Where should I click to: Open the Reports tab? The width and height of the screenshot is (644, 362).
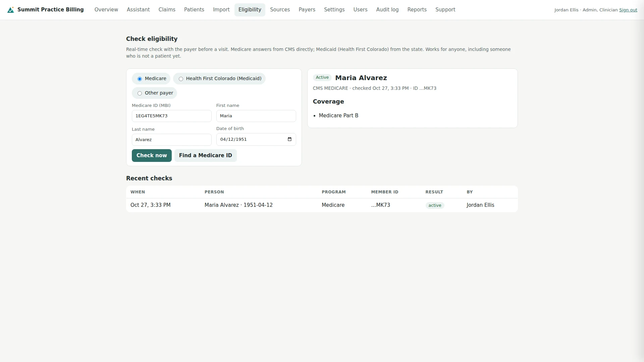click(x=417, y=10)
